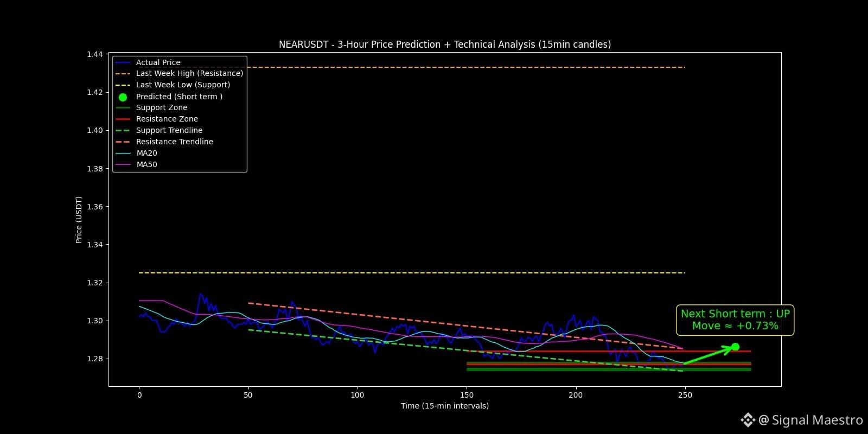Click the 1.32 y-axis tick label

(x=94, y=283)
